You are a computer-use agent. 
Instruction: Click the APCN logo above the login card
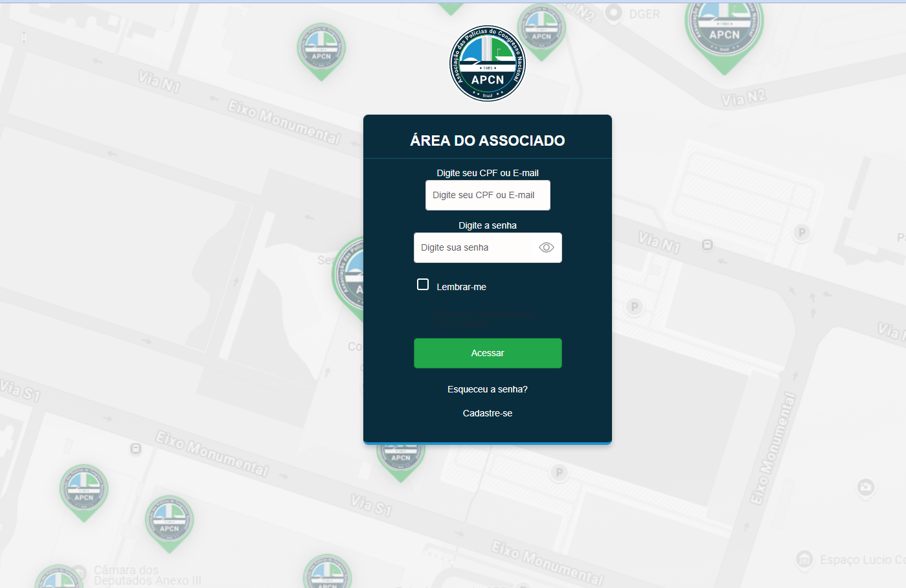(x=487, y=63)
